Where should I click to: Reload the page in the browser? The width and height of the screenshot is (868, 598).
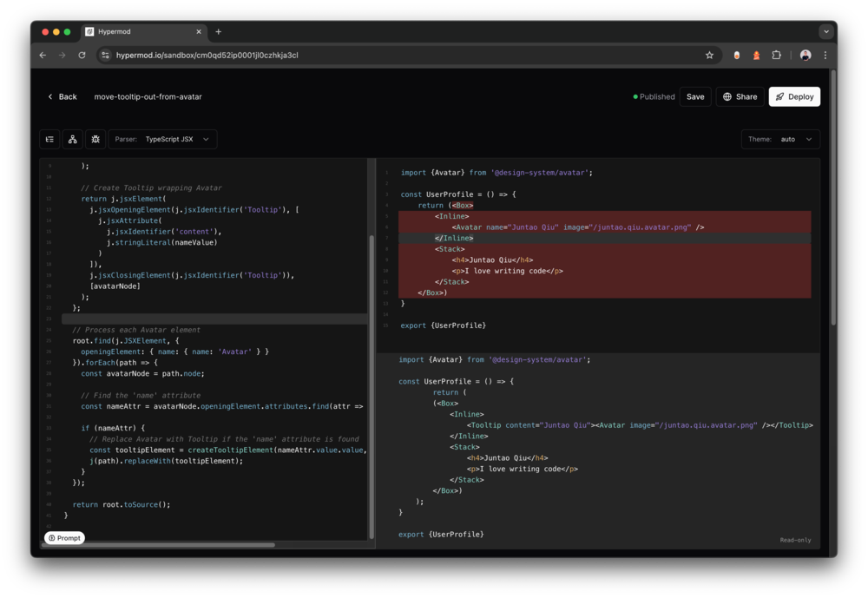click(x=82, y=56)
